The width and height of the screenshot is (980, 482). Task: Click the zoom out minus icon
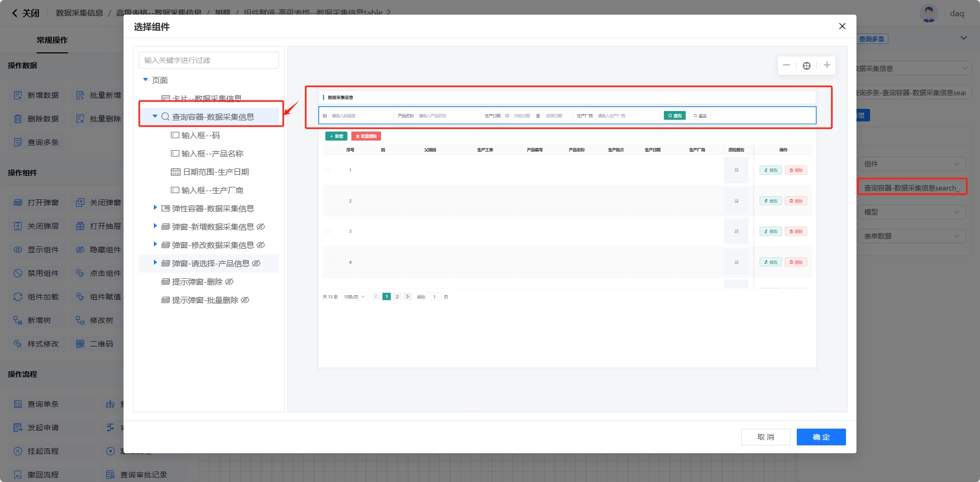(786, 65)
